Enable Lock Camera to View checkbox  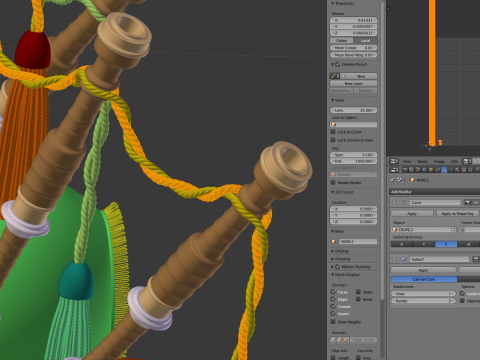[333, 140]
